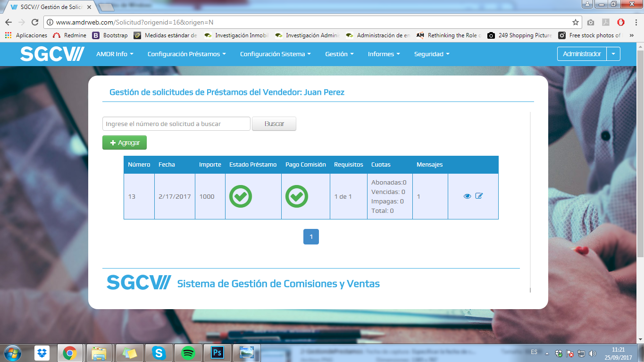Click the Opera extension icon in toolbar
This screenshot has width=644, height=362.
621,22
